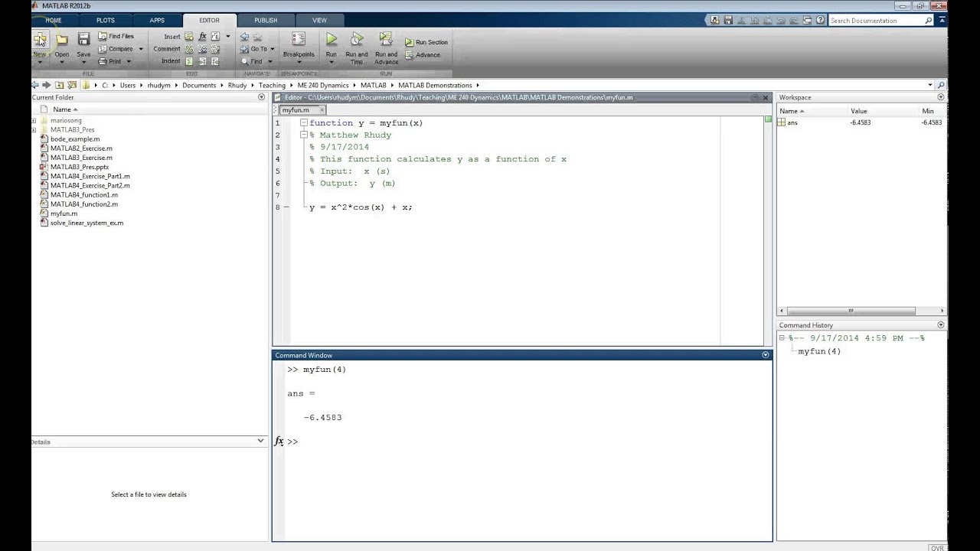The image size is (980, 551).
Task: Click the navigate back arrow in ribbon
Action: 244,36
